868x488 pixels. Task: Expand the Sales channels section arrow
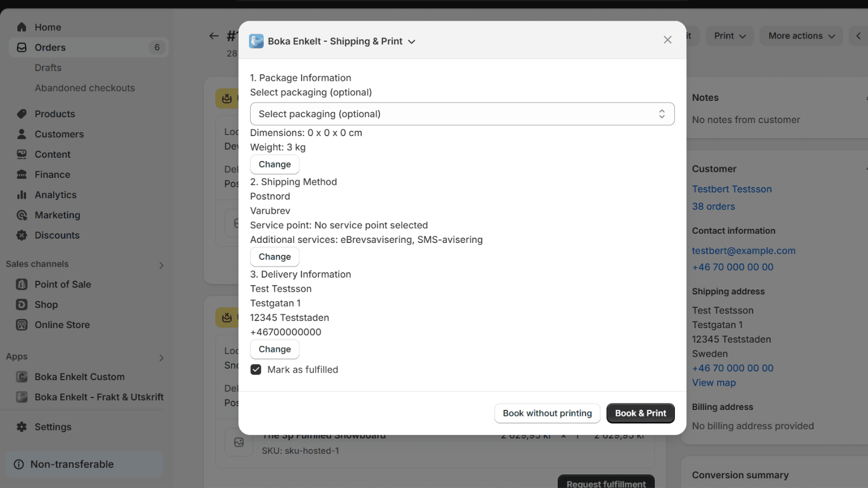click(161, 265)
